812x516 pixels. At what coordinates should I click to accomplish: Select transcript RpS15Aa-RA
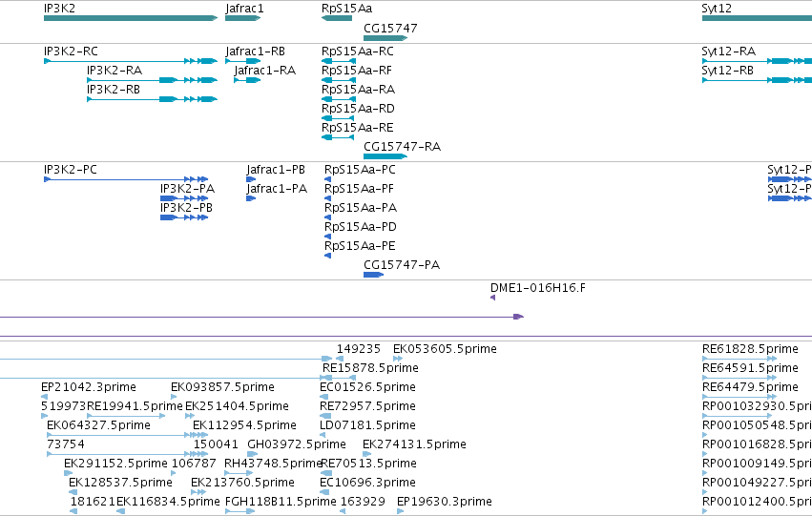339,99
